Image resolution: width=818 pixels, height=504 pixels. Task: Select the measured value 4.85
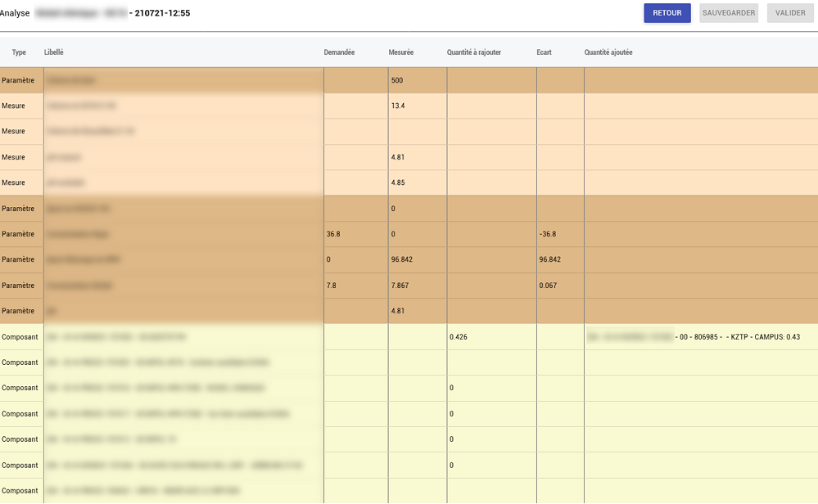[x=397, y=182]
